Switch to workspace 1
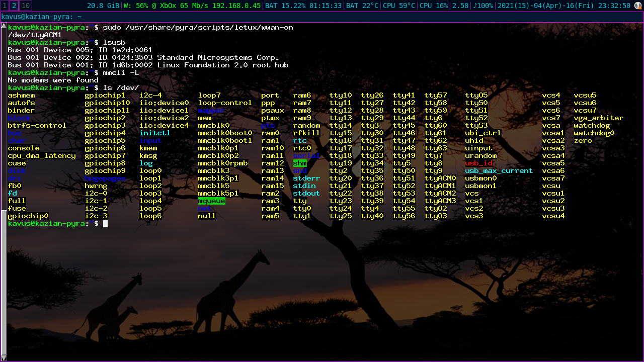The width and height of the screenshot is (644, 362). [x=5, y=6]
